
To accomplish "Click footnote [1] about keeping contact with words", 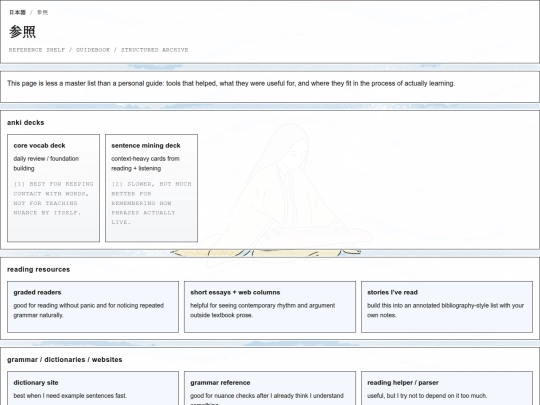I will (53, 198).
